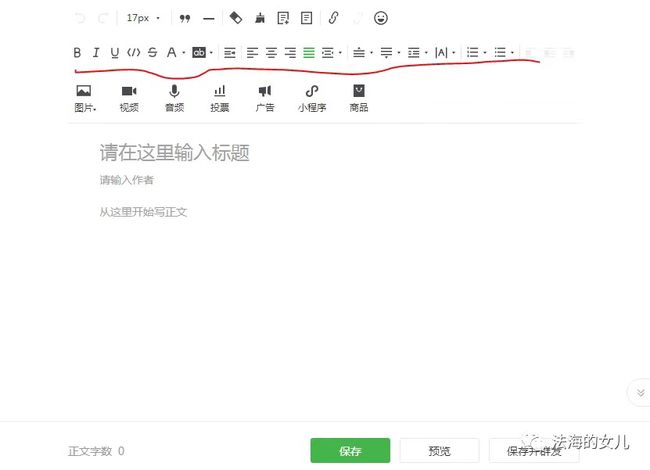Toggle strikethrough formatting
The image size is (650, 470).
pos(153,53)
